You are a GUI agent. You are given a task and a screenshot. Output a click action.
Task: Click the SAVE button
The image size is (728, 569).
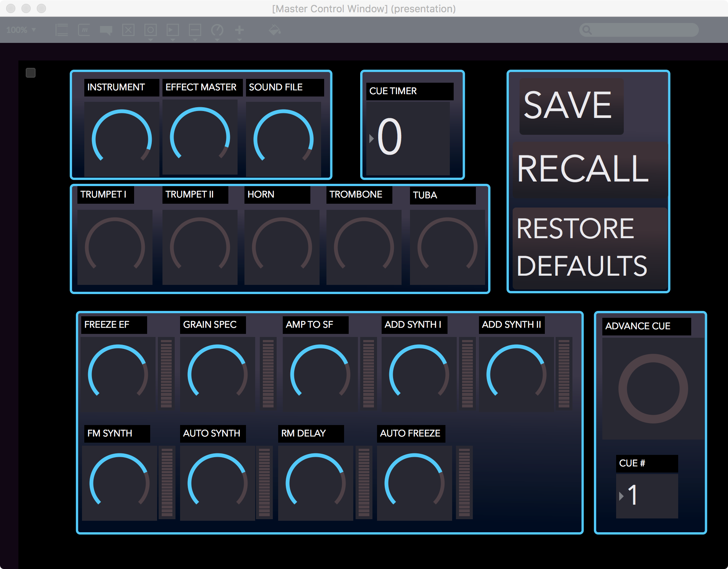pos(571,106)
